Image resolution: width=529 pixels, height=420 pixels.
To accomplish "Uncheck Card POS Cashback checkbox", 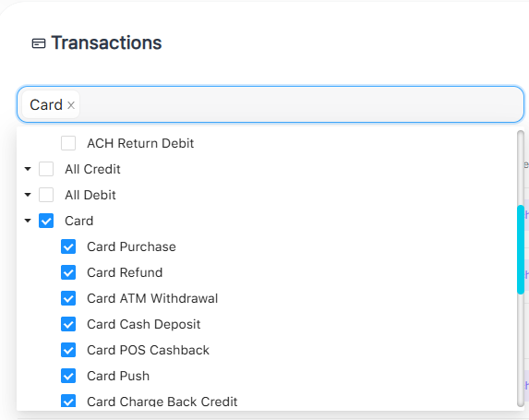I will tap(68, 350).
